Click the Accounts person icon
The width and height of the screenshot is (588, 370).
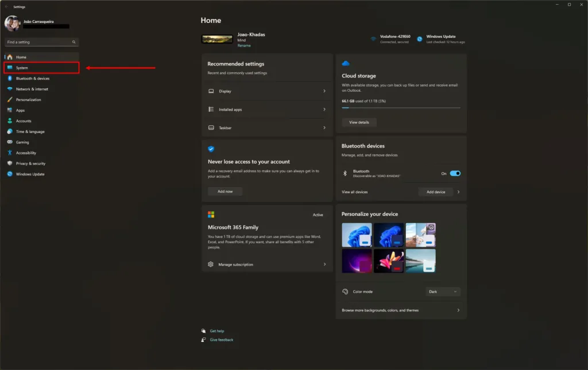point(10,120)
